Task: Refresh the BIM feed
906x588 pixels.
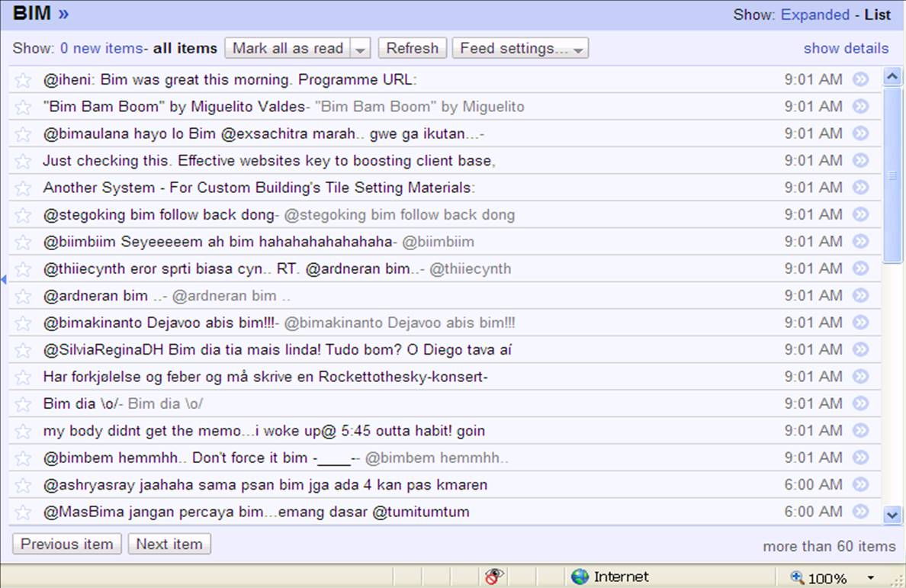Action: pyautogui.click(x=412, y=49)
